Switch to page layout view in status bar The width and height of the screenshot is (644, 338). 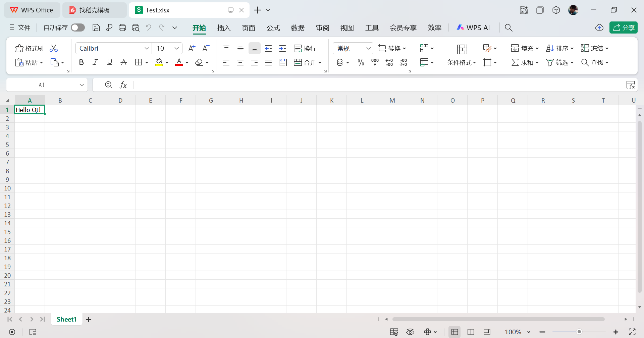471,332
